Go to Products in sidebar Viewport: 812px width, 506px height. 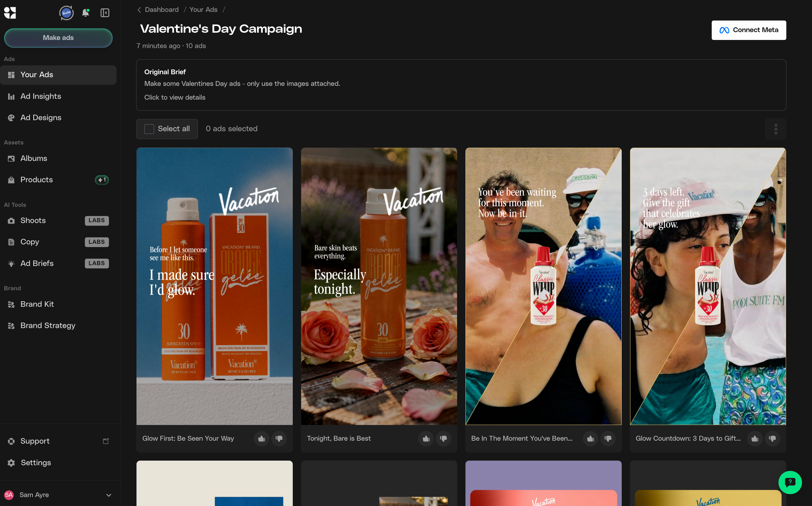[x=36, y=180]
